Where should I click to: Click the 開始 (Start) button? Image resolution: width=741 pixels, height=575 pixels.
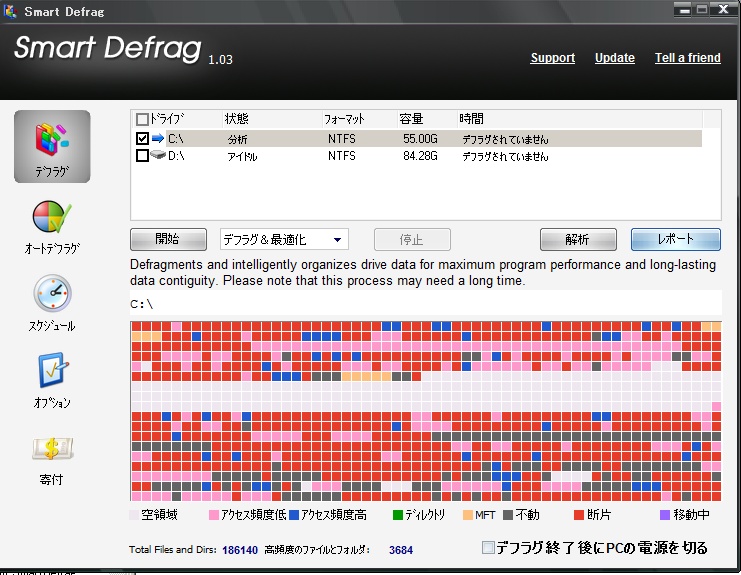click(x=168, y=239)
